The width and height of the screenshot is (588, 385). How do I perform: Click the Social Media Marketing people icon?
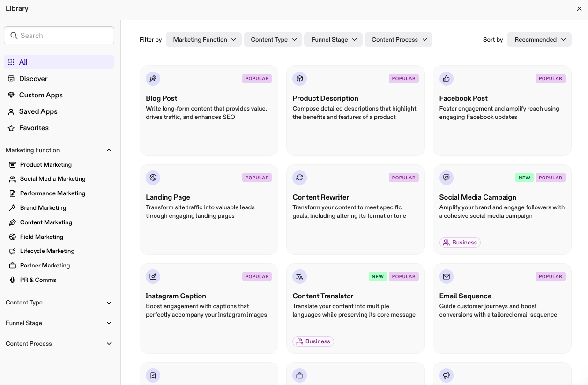(13, 179)
